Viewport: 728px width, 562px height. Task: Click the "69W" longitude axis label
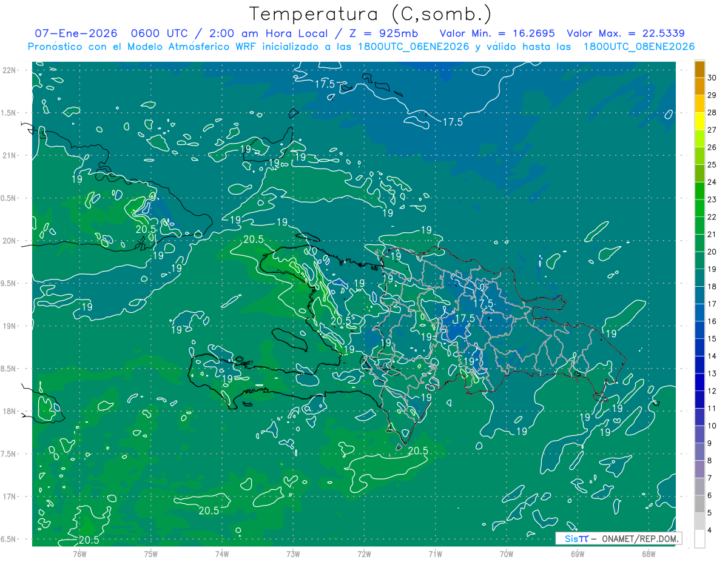(578, 554)
